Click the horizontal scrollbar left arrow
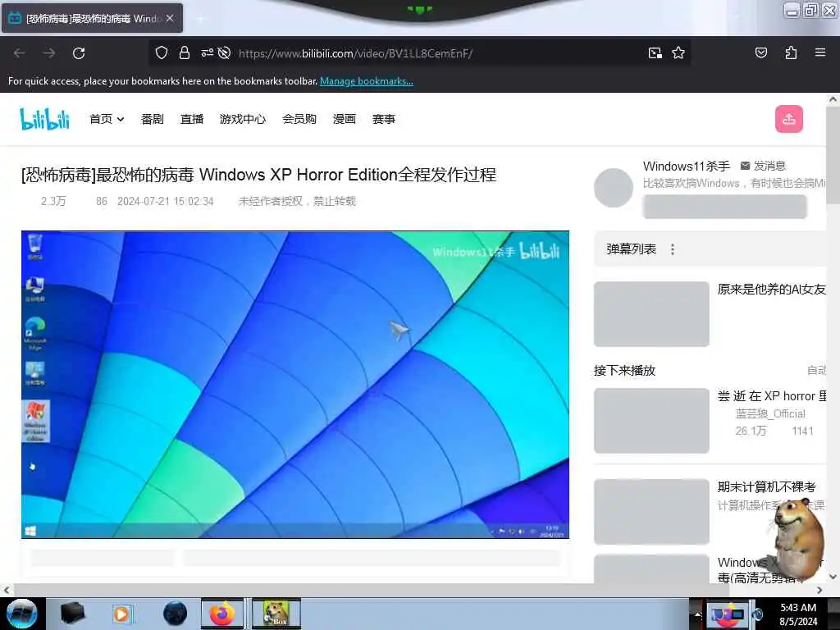Viewport: 840px width, 630px height. tap(6, 590)
